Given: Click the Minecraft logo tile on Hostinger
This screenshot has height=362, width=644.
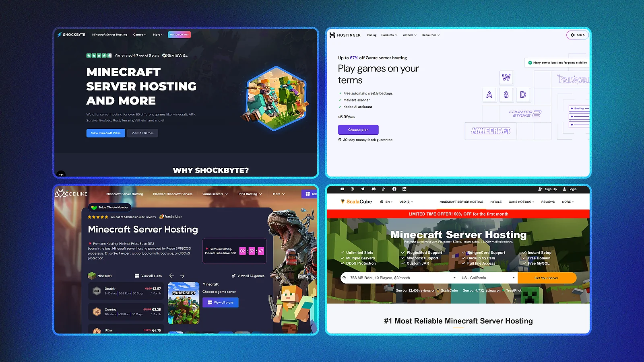Looking at the screenshot, I should [x=491, y=131].
